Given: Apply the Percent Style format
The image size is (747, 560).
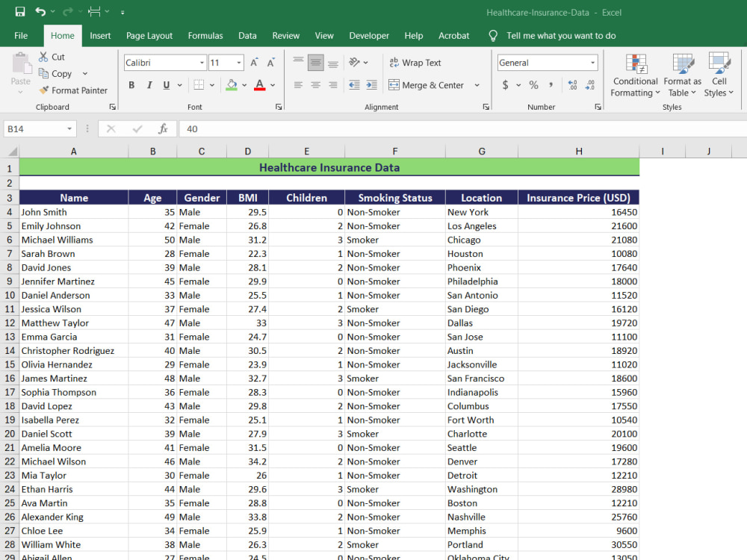Looking at the screenshot, I should pyautogui.click(x=533, y=85).
